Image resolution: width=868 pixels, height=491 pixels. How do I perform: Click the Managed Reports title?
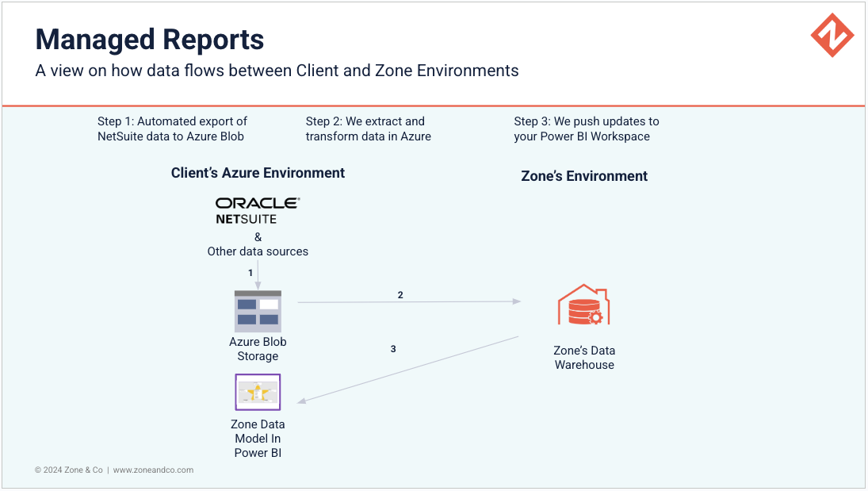tap(150, 39)
